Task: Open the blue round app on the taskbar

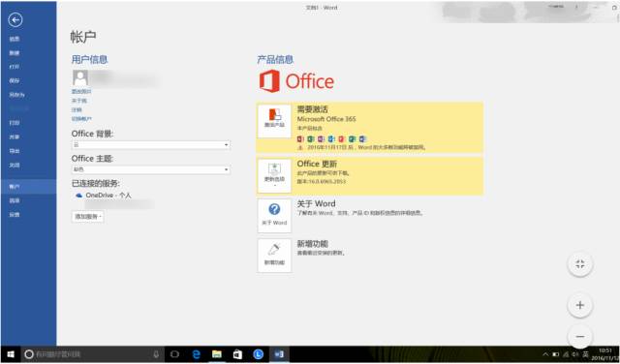Action: click(x=259, y=354)
